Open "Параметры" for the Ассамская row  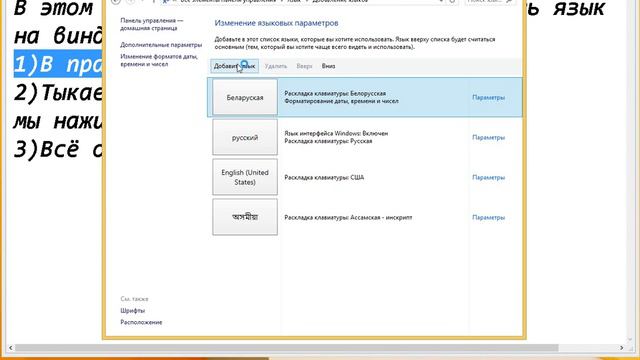click(x=489, y=218)
